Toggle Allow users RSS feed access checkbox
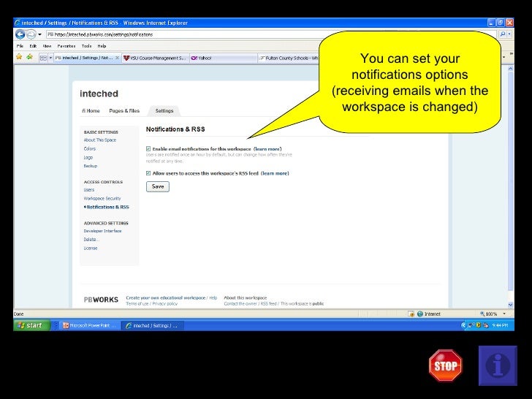Image resolution: width=532 pixels, height=399 pixels. pos(148,173)
